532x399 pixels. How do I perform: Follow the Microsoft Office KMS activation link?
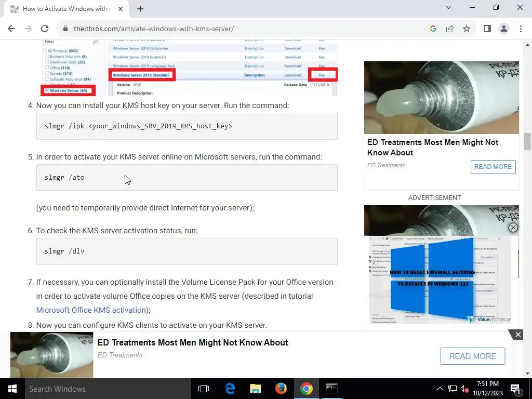pos(91,310)
